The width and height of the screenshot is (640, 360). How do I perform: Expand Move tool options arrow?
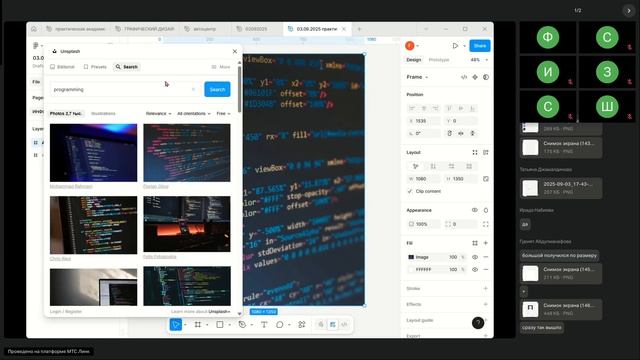point(185,325)
